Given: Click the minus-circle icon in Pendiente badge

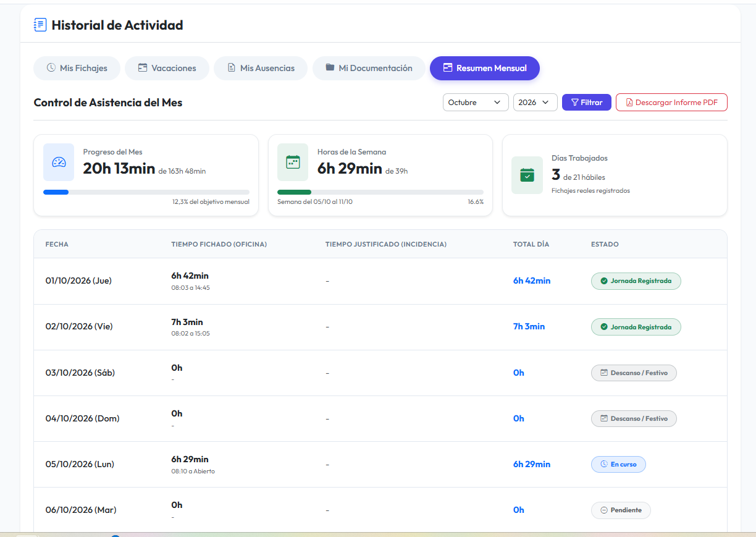Looking at the screenshot, I should [604, 510].
